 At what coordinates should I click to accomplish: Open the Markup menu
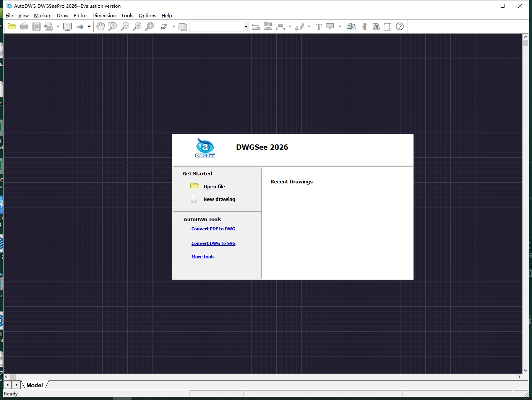(x=42, y=16)
